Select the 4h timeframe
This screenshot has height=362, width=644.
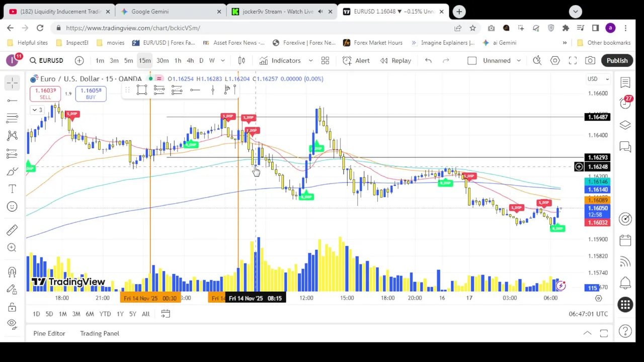(190, 60)
